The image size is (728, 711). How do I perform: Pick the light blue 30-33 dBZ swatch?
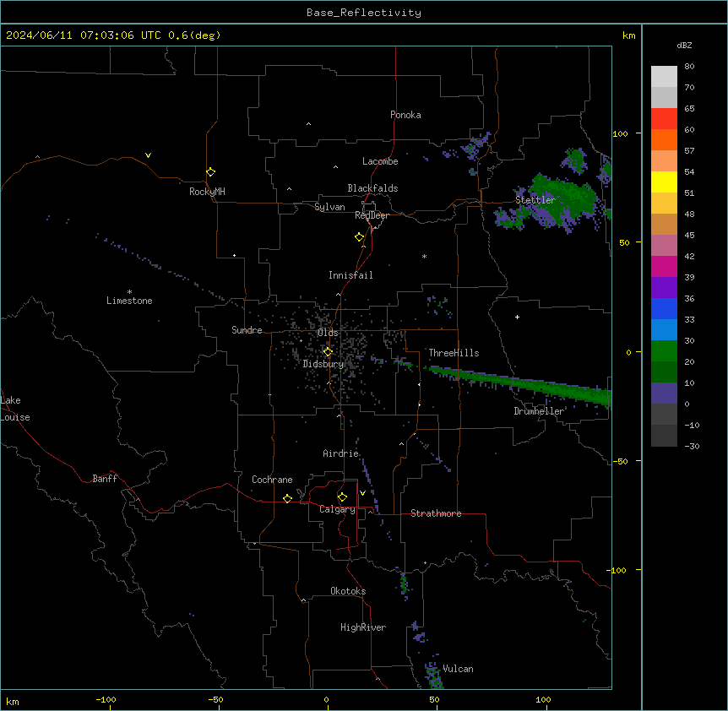click(x=664, y=330)
